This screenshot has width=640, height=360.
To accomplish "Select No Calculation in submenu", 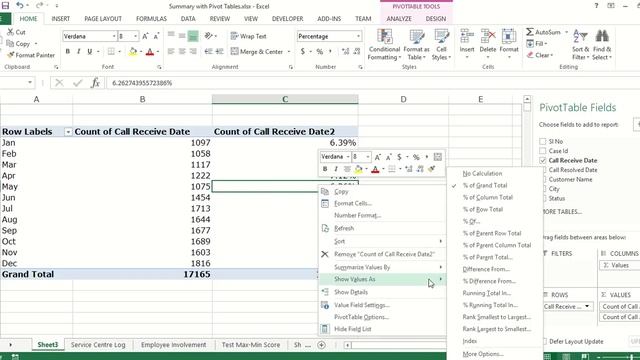I will [x=482, y=173].
